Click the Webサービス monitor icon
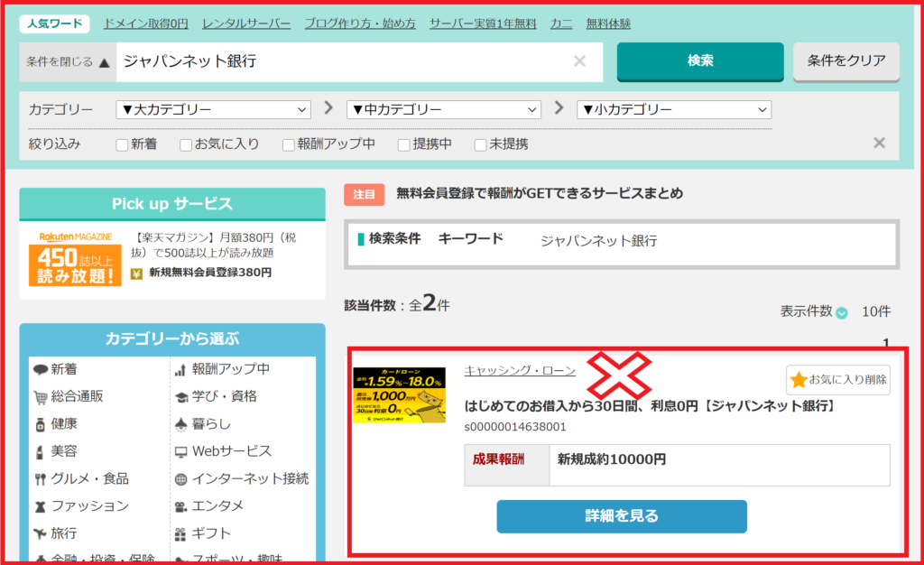Image resolution: width=924 pixels, height=565 pixels. pyautogui.click(x=180, y=452)
